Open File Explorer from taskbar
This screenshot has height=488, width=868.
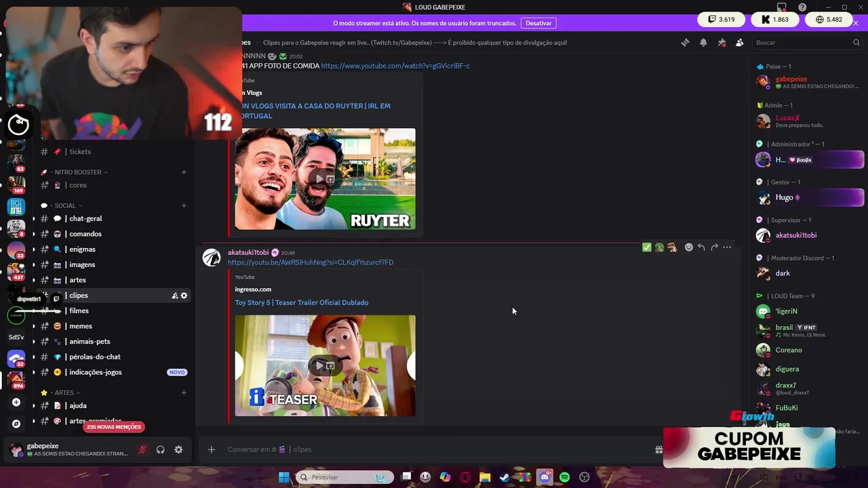tap(485, 477)
